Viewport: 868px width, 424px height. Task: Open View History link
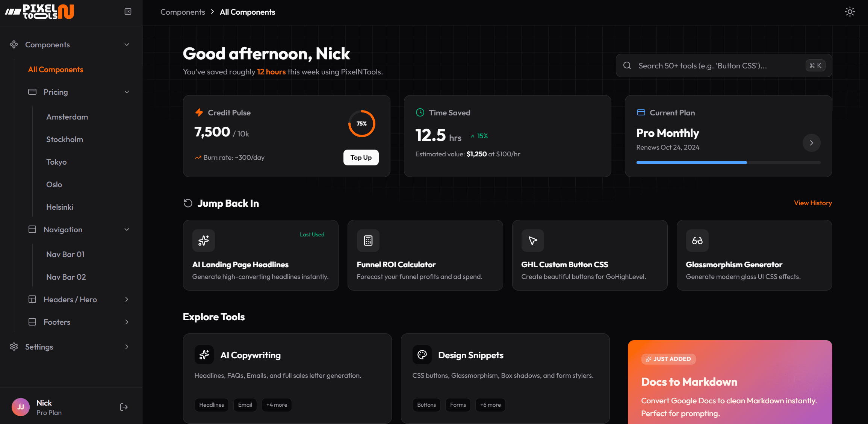tap(813, 203)
